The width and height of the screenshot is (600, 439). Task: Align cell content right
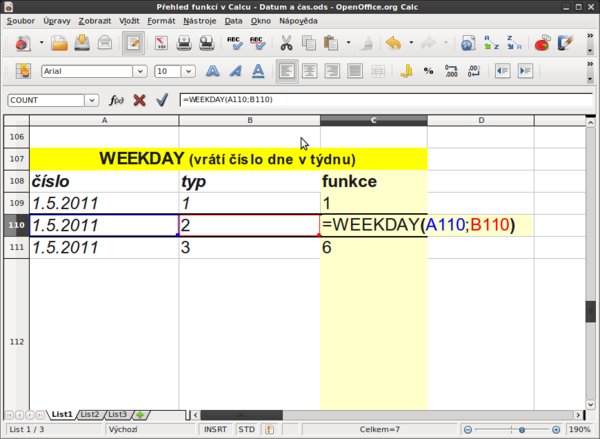(x=332, y=71)
